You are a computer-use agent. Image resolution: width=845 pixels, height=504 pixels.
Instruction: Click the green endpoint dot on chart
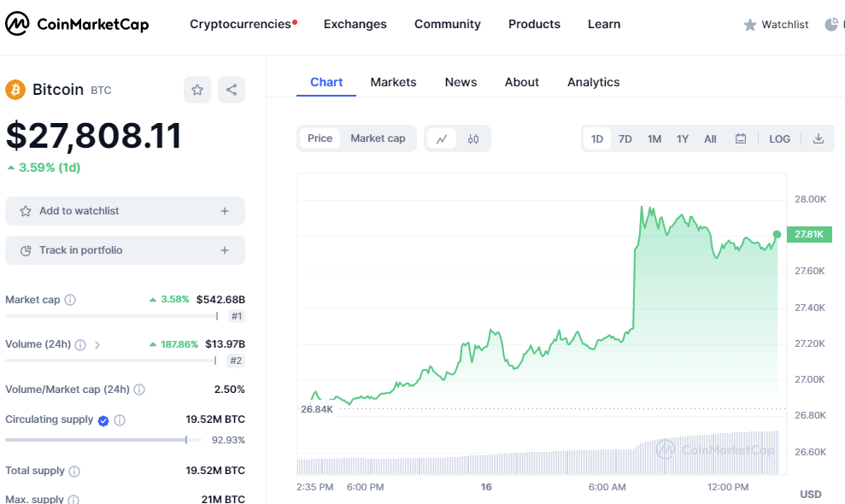coord(777,234)
